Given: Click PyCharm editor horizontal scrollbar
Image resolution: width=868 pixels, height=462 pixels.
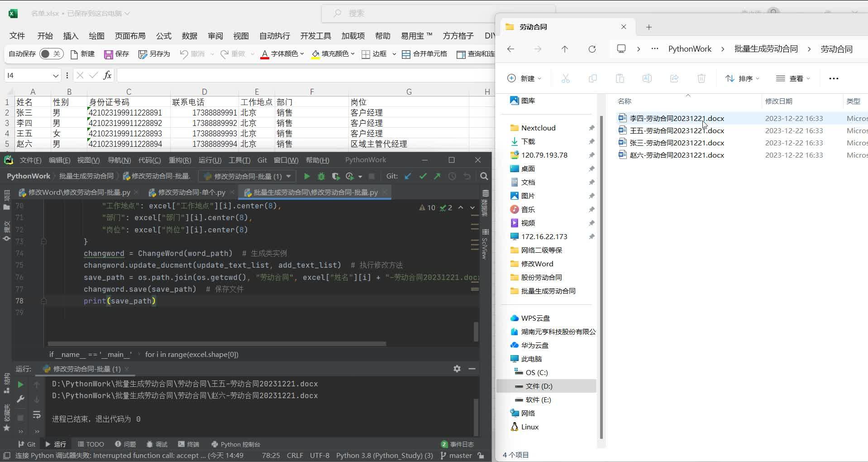Looking at the screenshot, I should tap(217, 344).
